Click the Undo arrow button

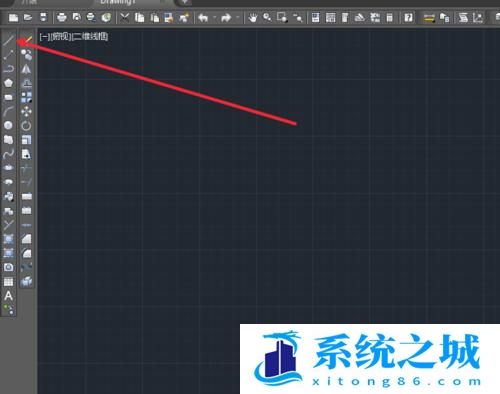point(203,17)
